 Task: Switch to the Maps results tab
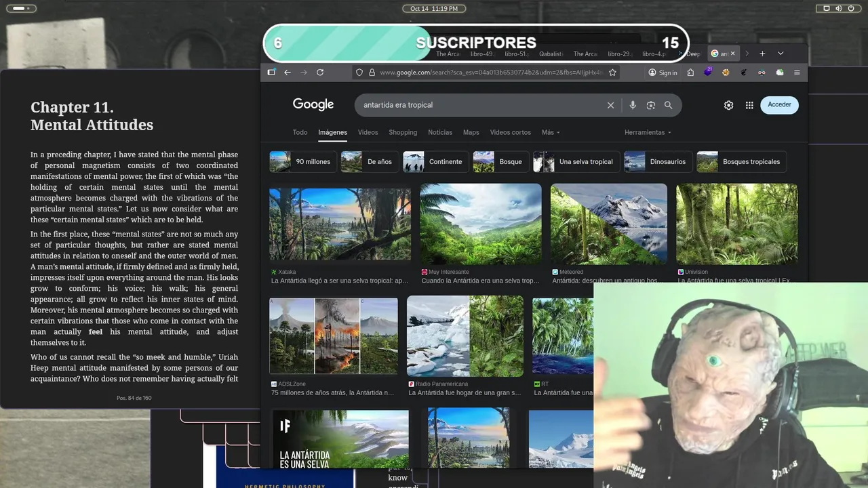click(x=471, y=132)
